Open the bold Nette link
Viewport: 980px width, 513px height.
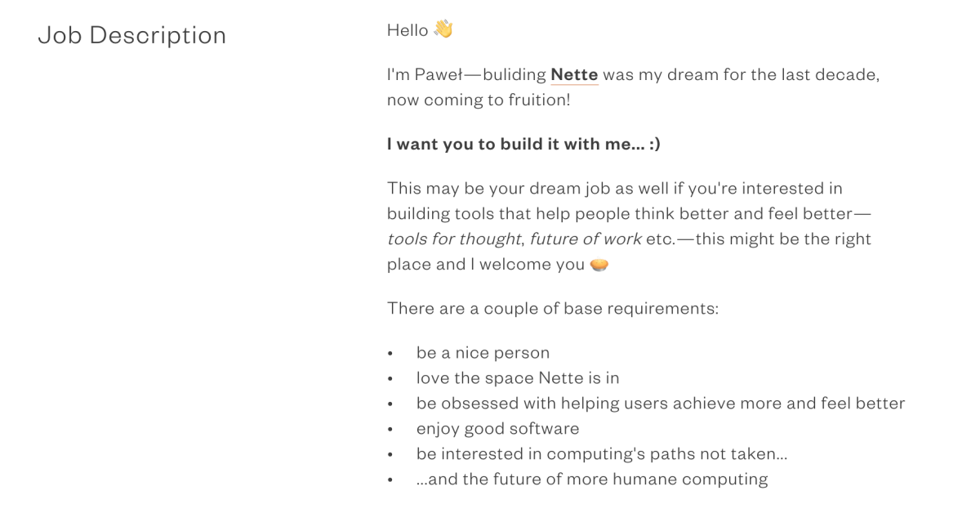point(574,74)
